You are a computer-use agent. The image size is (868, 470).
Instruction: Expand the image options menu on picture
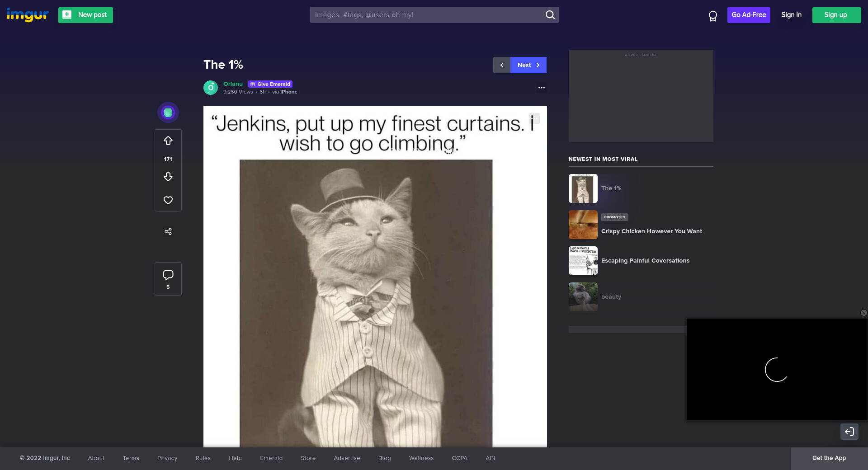tap(534, 118)
